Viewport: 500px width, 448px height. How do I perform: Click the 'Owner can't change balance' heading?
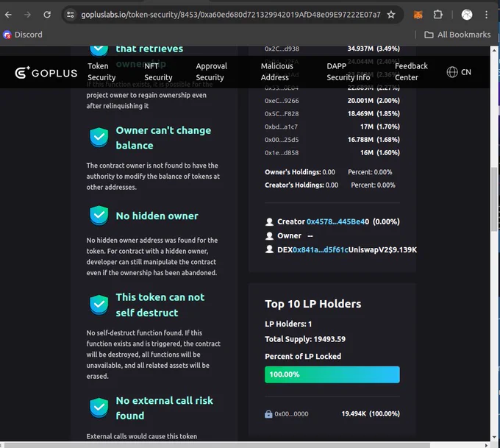[163, 138]
